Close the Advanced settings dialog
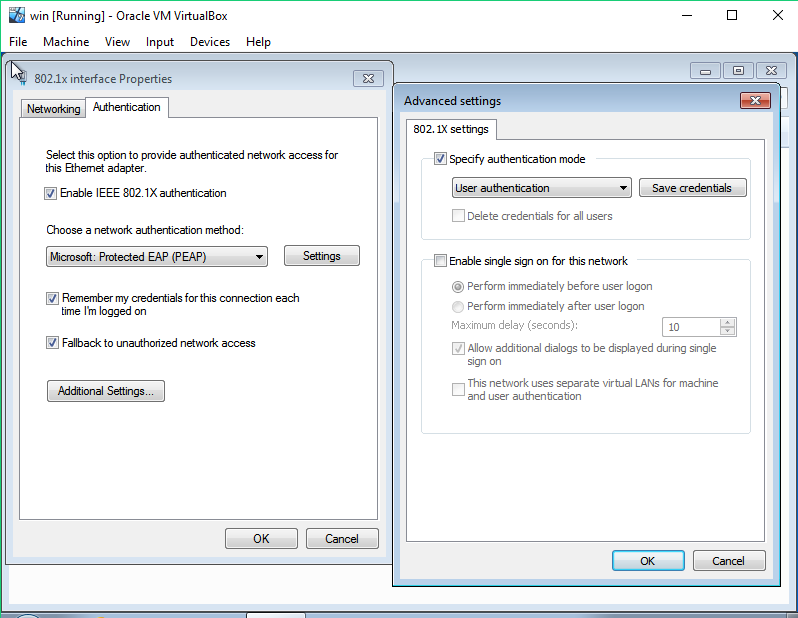 pos(755,101)
